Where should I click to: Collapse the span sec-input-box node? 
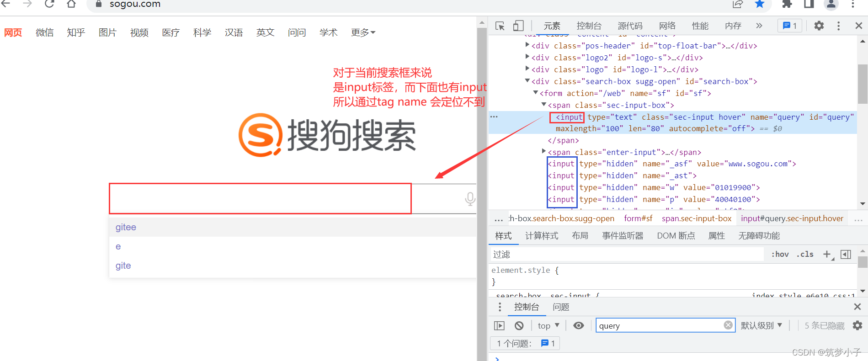pyautogui.click(x=544, y=104)
